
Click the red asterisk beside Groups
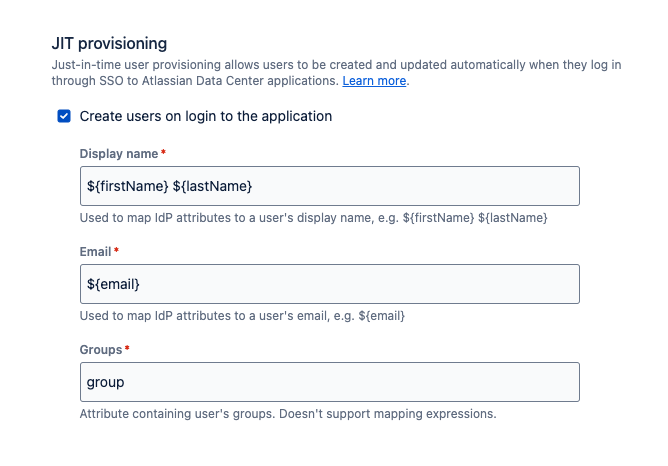click(127, 349)
